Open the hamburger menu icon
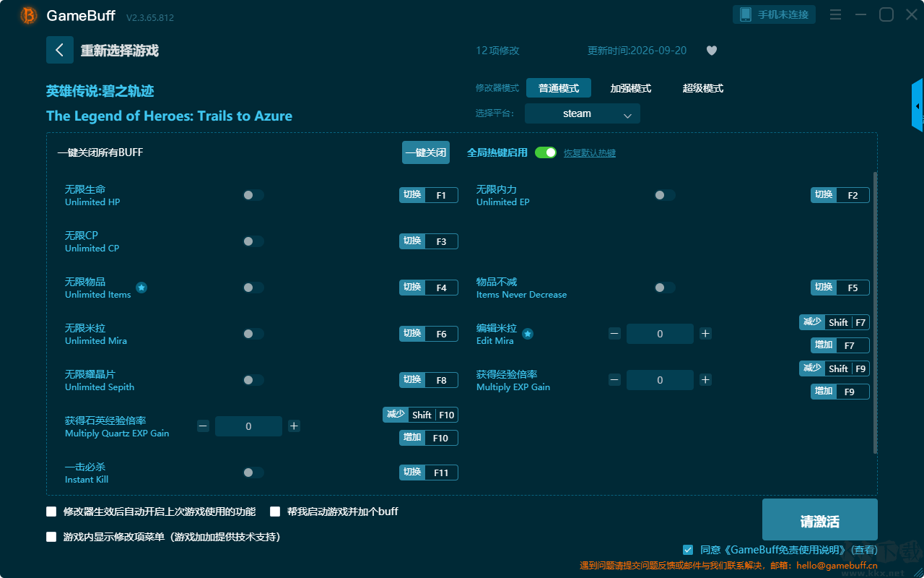The height and width of the screenshot is (578, 924). 835,14
